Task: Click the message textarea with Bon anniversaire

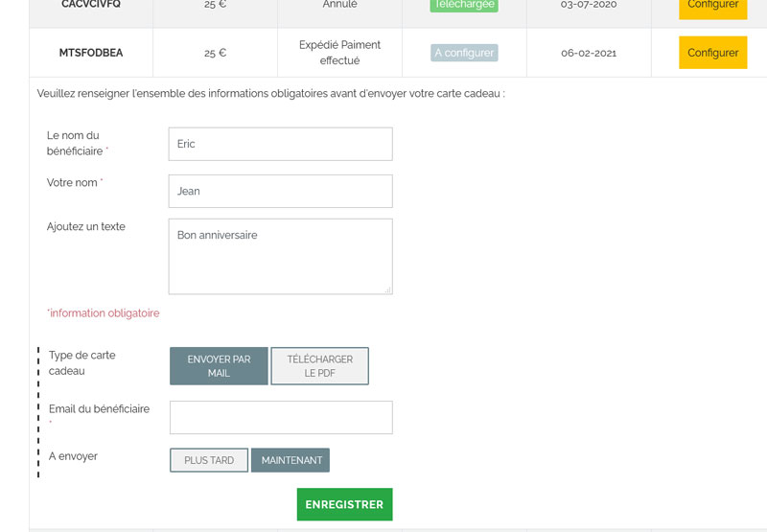Action: [x=280, y=257]
